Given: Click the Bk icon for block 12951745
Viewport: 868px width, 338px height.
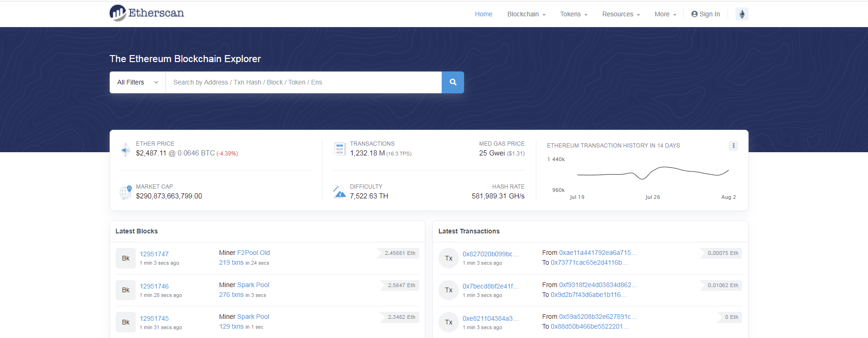Looking at the screenshot, I should coord(125,322).
